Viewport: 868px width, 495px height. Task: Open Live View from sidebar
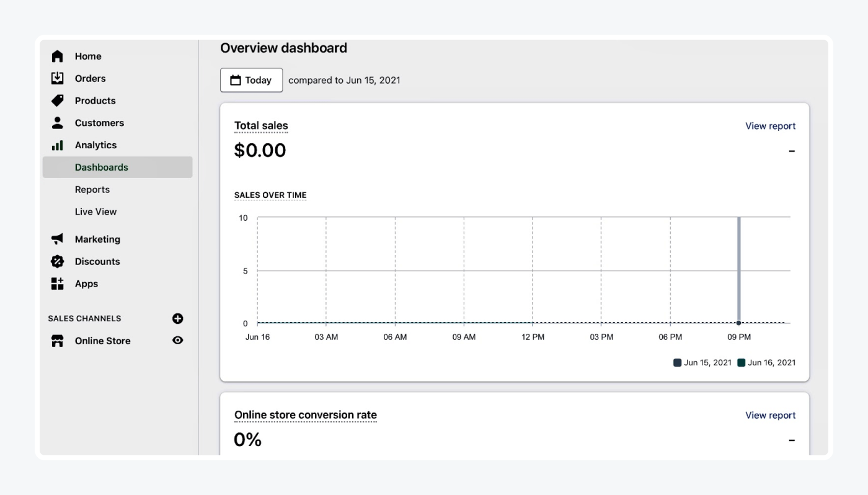(x=95, y=212)
